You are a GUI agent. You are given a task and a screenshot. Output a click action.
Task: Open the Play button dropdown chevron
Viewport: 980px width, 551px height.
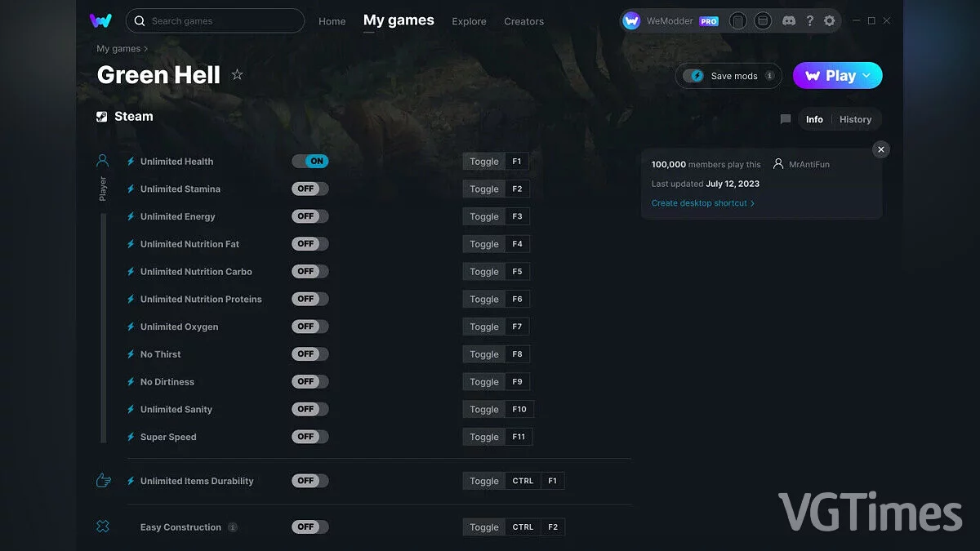(867, 75)
